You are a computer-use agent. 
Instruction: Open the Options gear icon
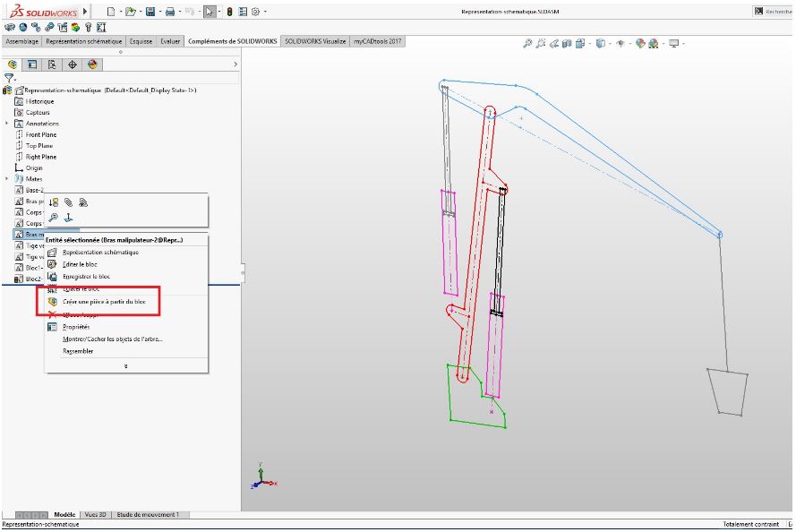coord(255,11)
